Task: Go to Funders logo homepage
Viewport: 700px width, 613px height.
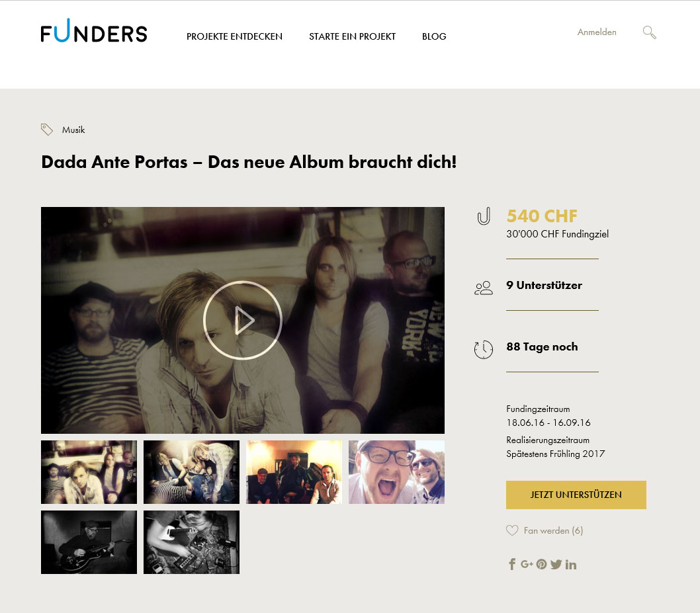Action: (94, 31)
